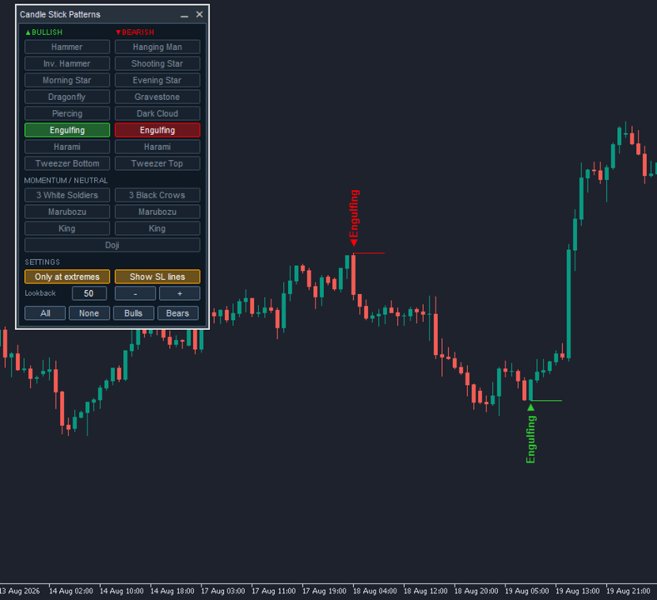
Task: Click the red stop-loss line on chart
Action: [370, 253]
